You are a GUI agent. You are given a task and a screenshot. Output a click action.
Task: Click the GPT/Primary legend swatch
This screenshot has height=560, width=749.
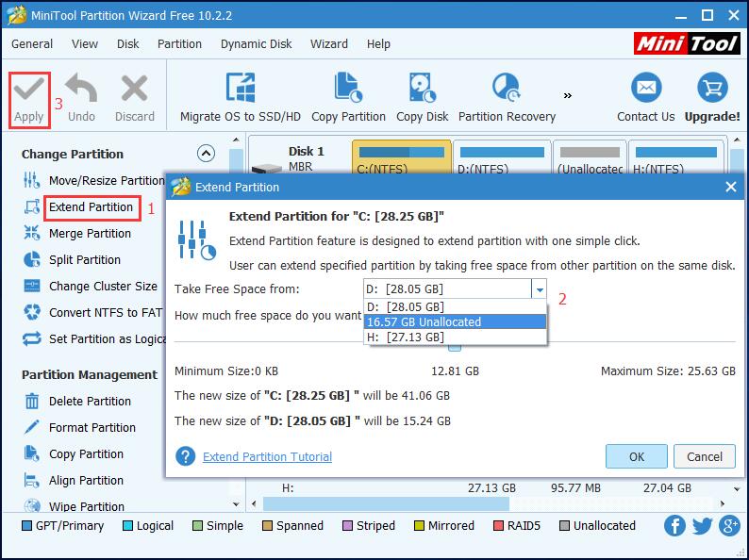[x=26, y=526]
